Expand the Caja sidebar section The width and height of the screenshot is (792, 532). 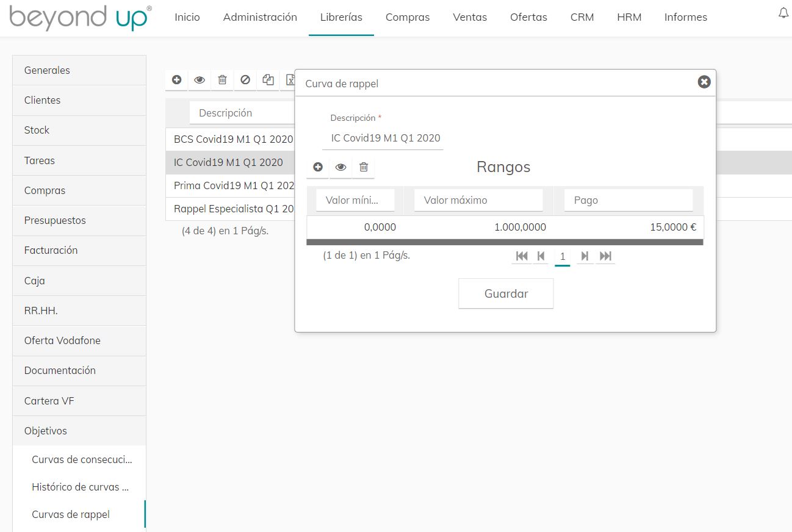pos(79,281)
